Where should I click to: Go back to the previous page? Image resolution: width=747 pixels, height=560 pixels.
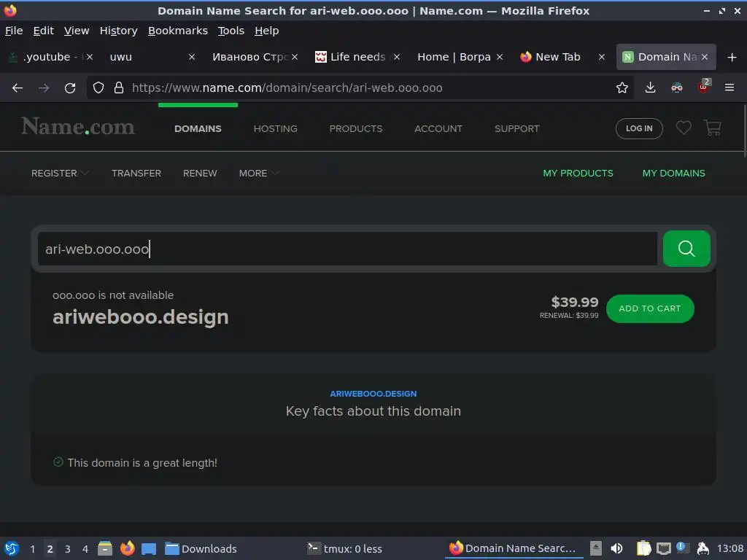pos(18,88)
